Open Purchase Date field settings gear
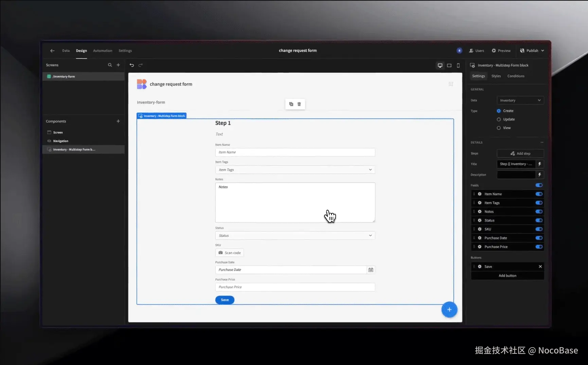Image resolution: width=588 pixels, height=365 pixels. [x=480, y=238]
